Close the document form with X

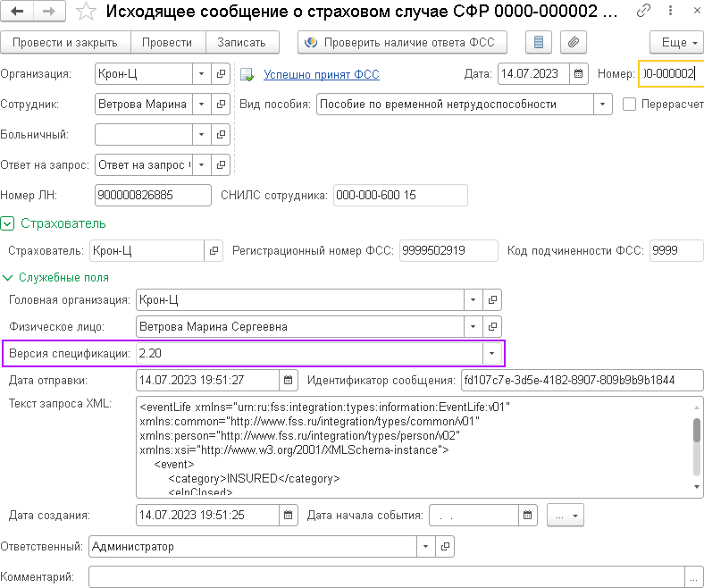(697, 11)
